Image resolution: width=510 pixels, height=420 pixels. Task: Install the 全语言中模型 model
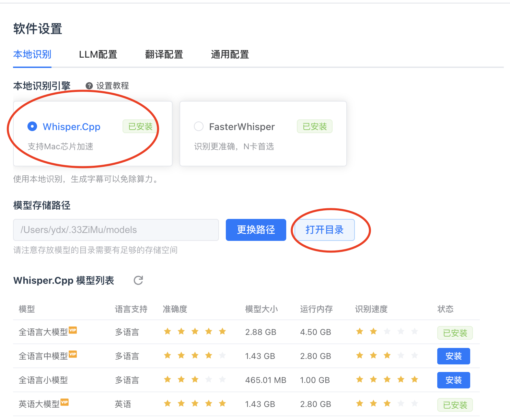pos(453,356)
